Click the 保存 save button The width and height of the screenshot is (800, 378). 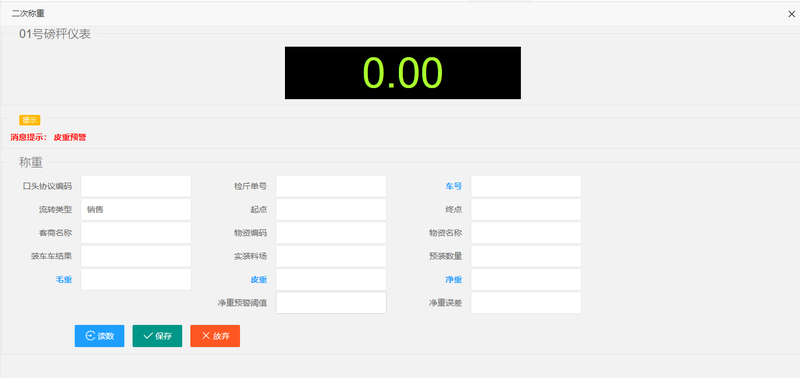[x=157, y=336]
